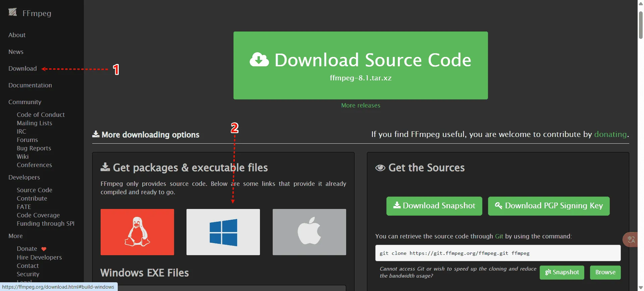
Task: Open the About page in sidebar
Action: pos(17,35)
